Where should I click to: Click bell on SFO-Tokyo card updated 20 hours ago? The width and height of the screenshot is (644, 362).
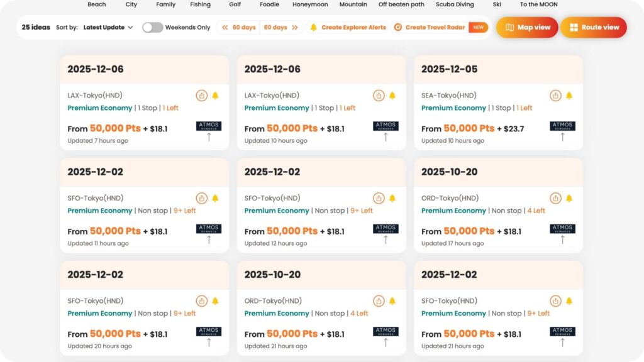click(x=215, y=301)
